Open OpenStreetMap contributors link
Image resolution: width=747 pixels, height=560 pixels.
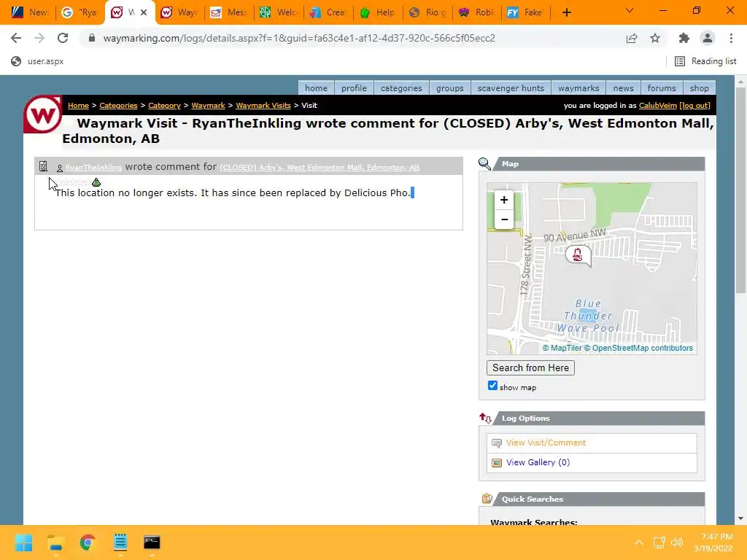638,348
